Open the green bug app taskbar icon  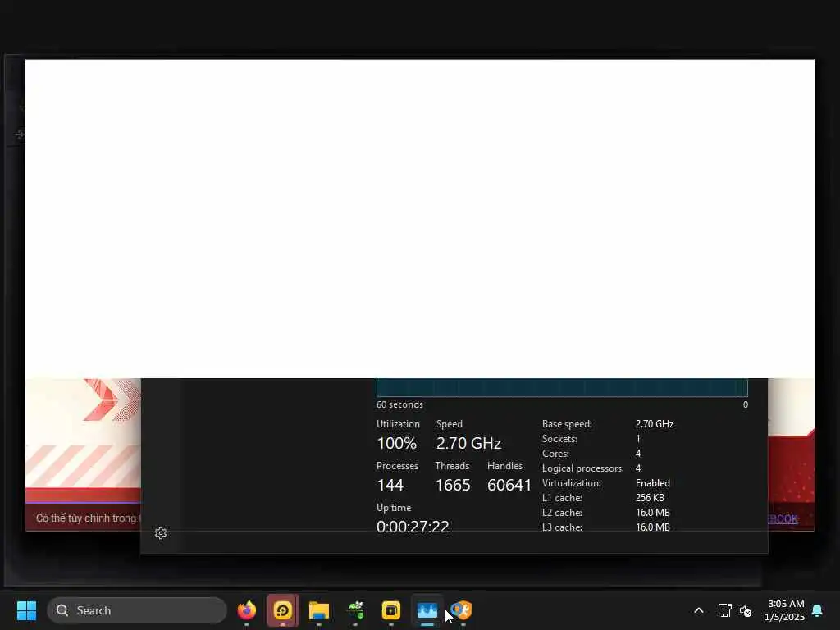click(355, 610)
